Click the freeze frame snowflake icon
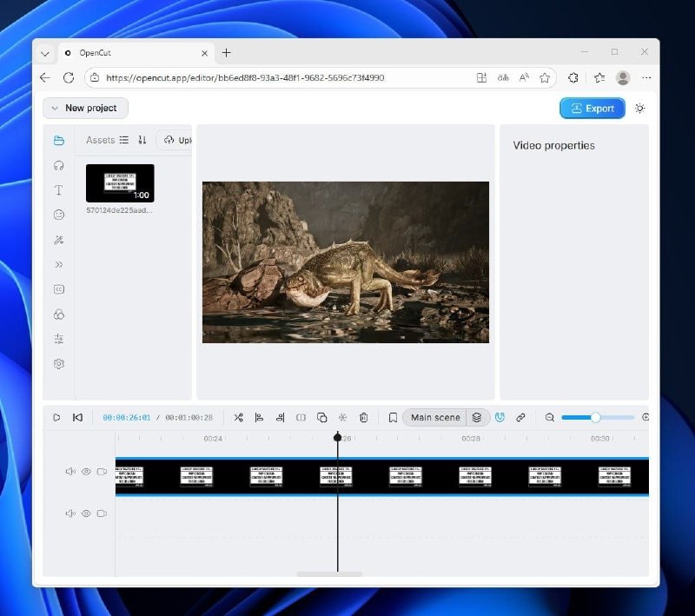Screen dimensions: 695x616 [x=342, y=417]
